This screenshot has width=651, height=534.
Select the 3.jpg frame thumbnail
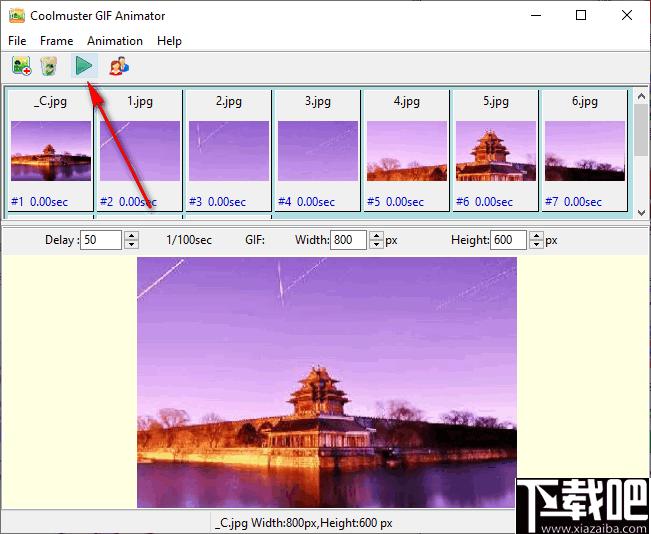coord(318,151)
